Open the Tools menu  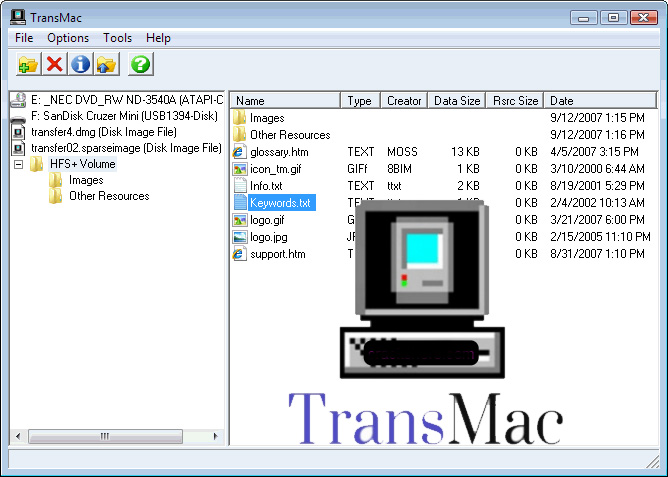(x=117, y=38)
